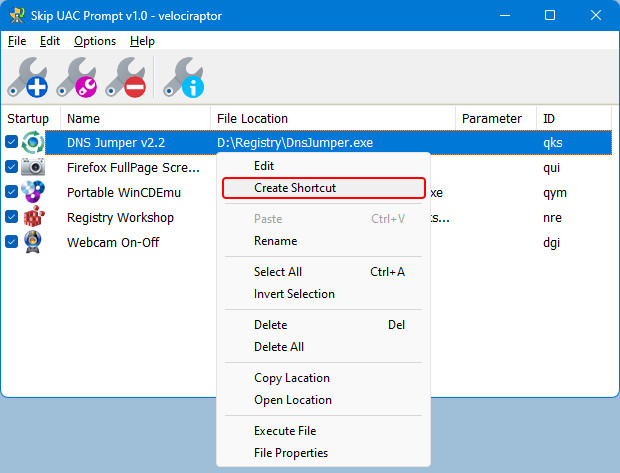Sort by the Name column header
The height and width of the screenshot is (473, 620).
point(135,118)
